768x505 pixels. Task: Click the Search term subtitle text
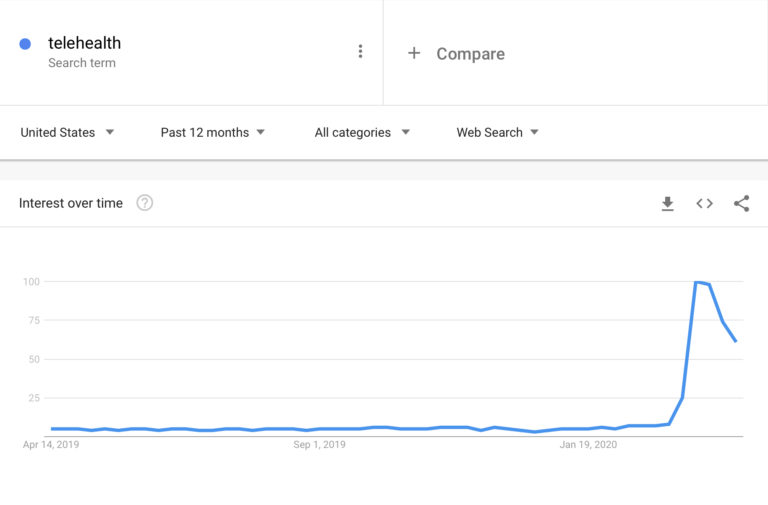click(x=82, y=63)
